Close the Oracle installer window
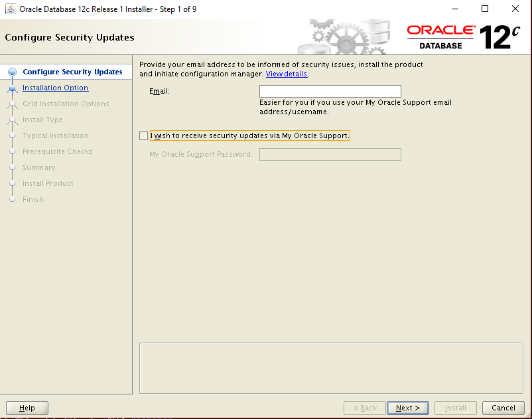 point(515,9)
